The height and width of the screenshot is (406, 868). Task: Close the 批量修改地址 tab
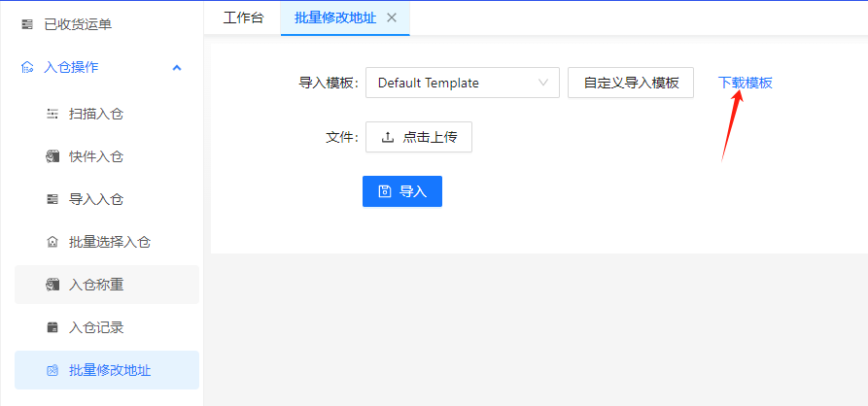coord(392,17)
